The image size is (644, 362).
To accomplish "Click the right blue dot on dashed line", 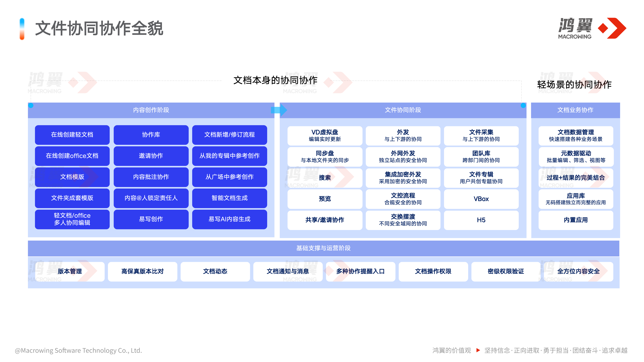I will [523, 105].
